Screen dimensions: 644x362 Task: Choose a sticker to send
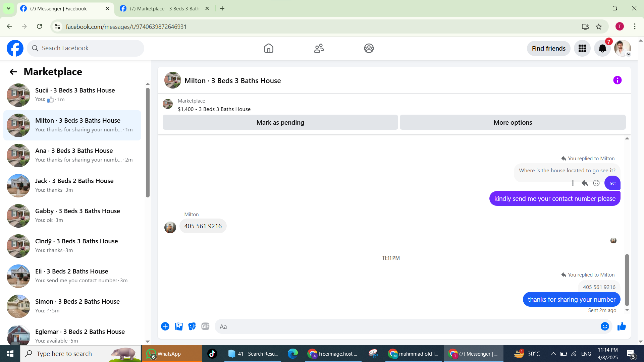coord(192,326)
